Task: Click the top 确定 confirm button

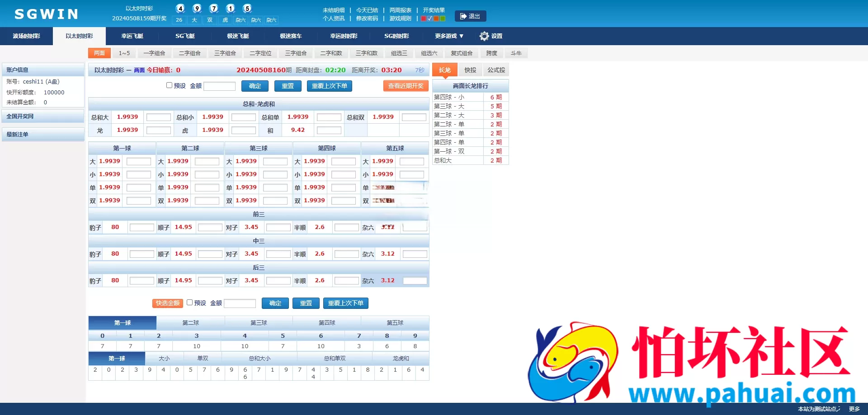Action: tap(255, 86)
